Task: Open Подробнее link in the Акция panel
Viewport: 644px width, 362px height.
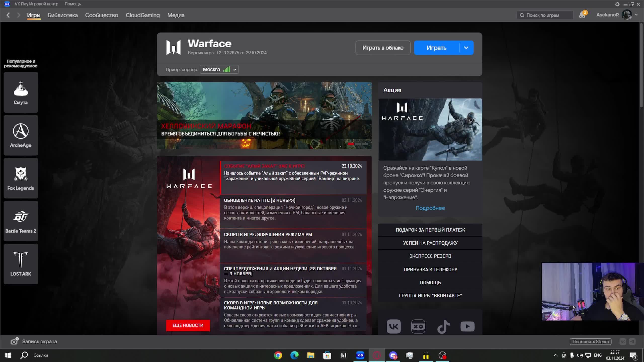Action: pyautogui.click(x=430, y=208)
